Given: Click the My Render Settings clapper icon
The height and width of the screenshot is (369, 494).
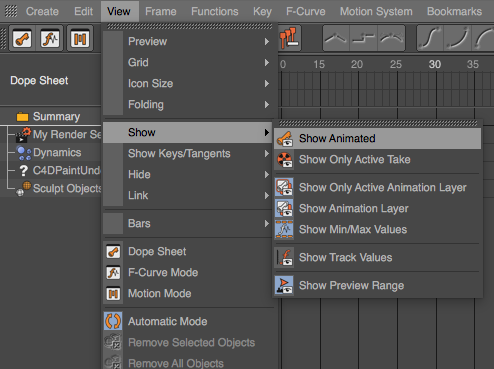Looking at the screenshot, I should (23, 135).
